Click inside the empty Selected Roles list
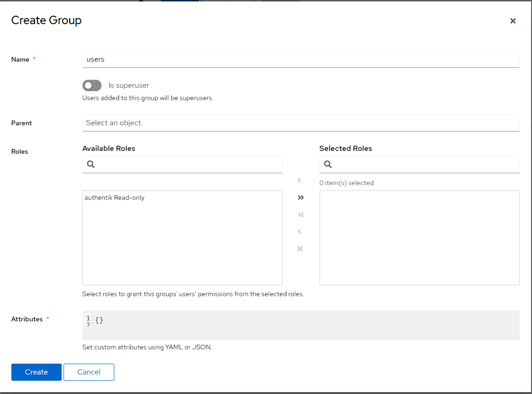Viewport: 532px width, 394px height. coord(419,237)
